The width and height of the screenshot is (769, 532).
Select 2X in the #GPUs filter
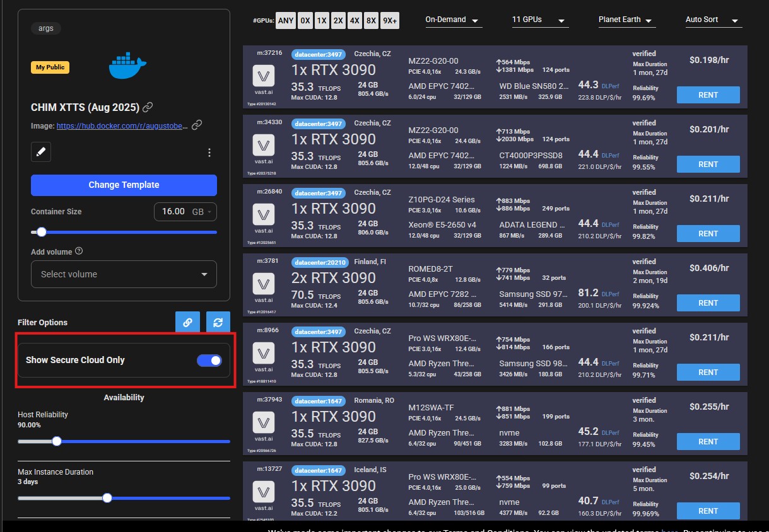click(338, 20)
